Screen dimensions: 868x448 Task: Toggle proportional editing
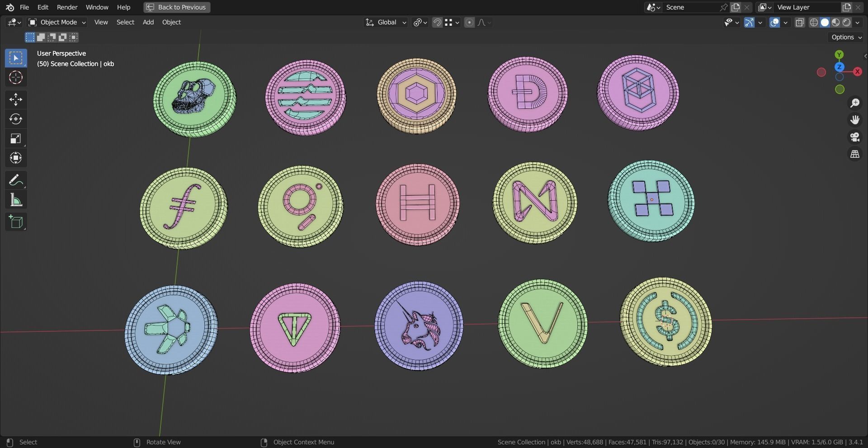[x=469, y=22]
